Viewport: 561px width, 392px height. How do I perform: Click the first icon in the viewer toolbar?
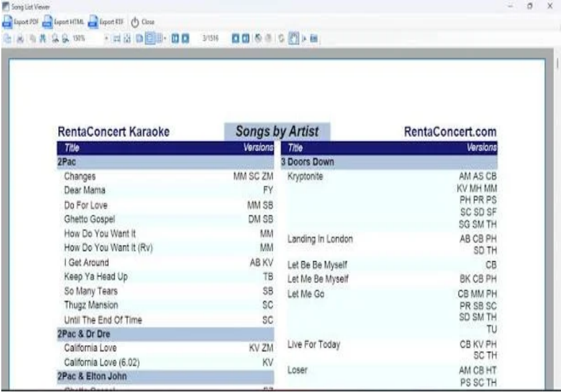click(x=7, y=38)
